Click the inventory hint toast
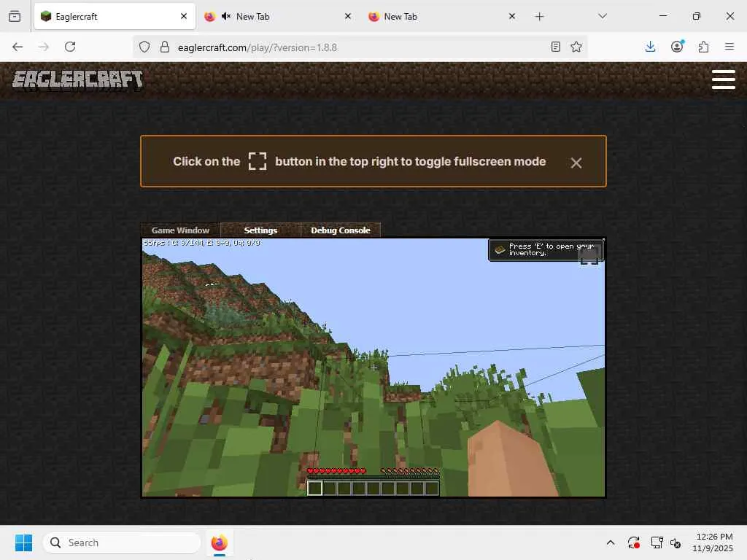747x560 pixels. [x=546, y=249]
